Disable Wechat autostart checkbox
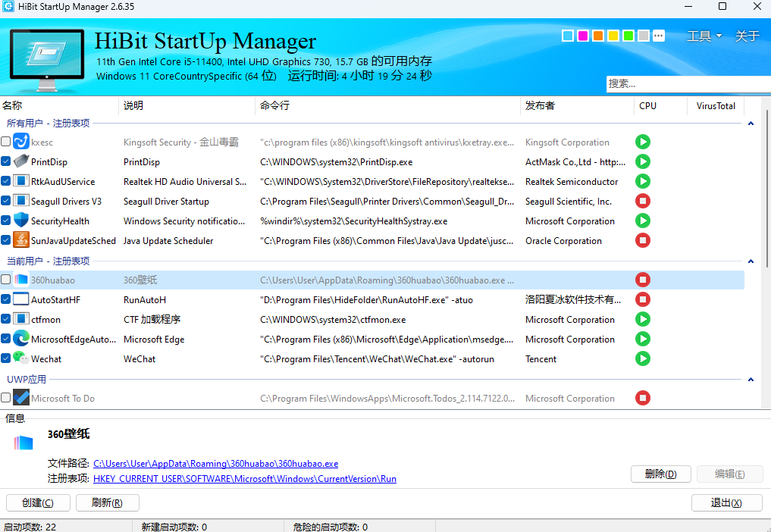The image size is (771, 532). click(x=6, y=358)
